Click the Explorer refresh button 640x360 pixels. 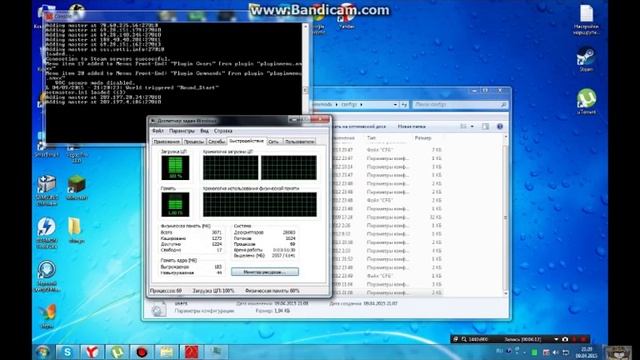(x=404, y=104)
